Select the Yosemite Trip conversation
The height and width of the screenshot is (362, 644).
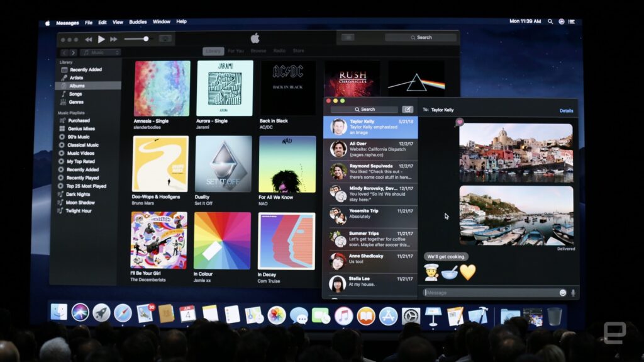point(370,217)
